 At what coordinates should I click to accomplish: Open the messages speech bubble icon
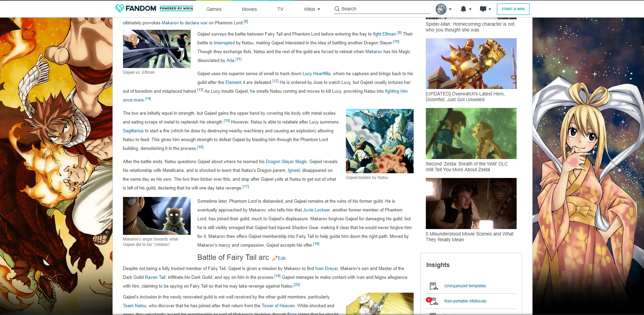pos(483,9)
